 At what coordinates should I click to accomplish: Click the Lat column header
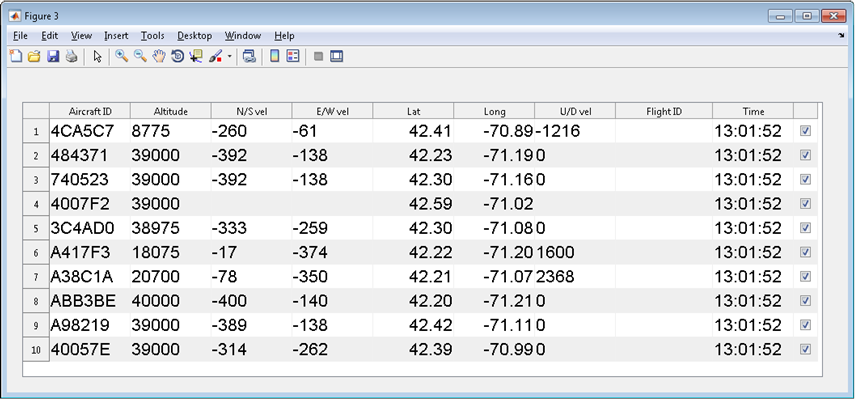pyautogui.click(x=413, y=111)
